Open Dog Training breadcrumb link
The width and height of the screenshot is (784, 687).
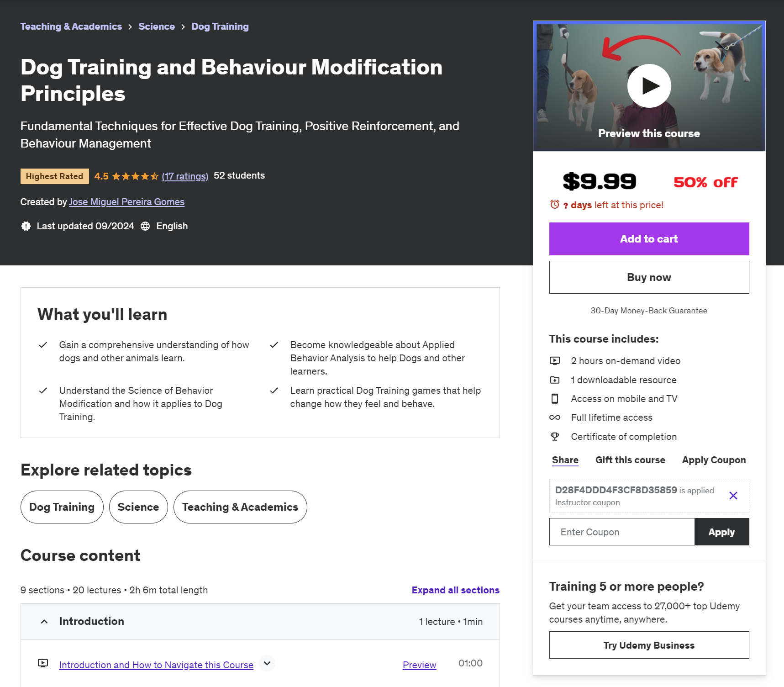tap(220, 26)
